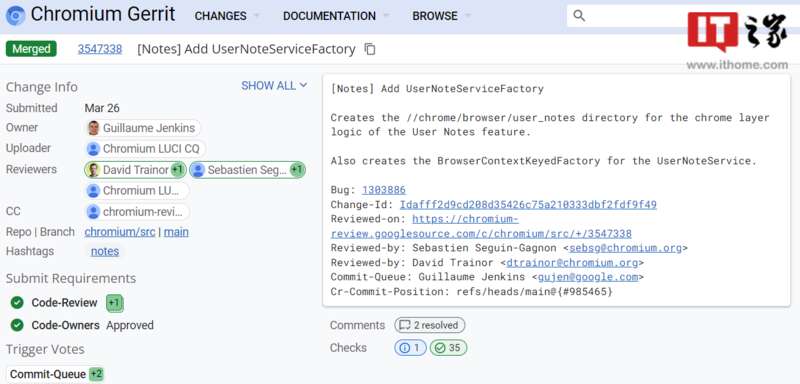Expand Change Info with SHOW ALL
The image size is (800, 384).
(274, 86)
